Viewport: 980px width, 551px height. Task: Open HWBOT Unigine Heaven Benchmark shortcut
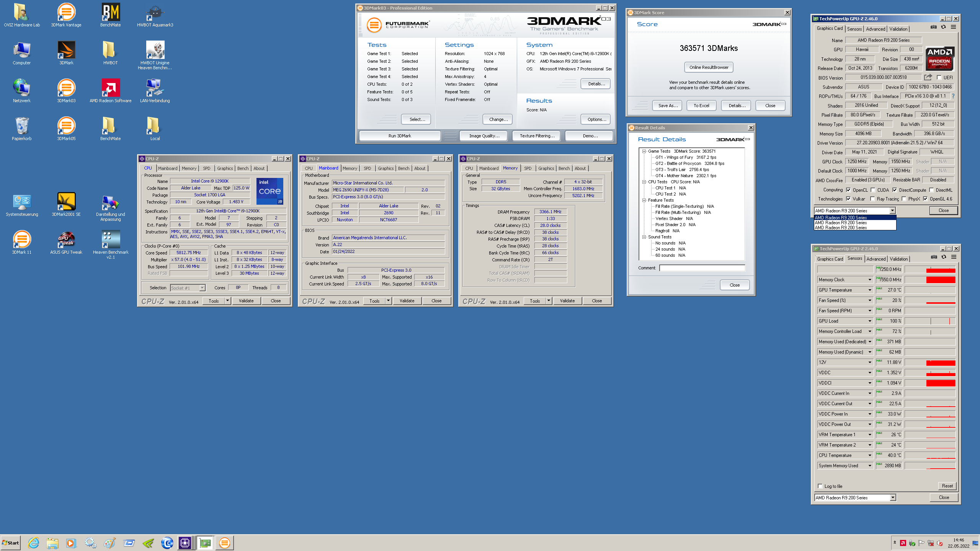coord(155,55)
